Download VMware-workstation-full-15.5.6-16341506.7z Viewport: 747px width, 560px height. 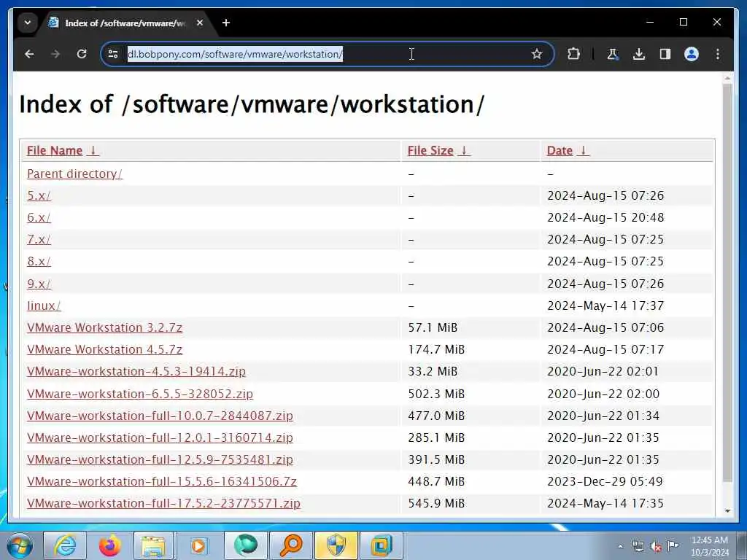pos(161,481)
